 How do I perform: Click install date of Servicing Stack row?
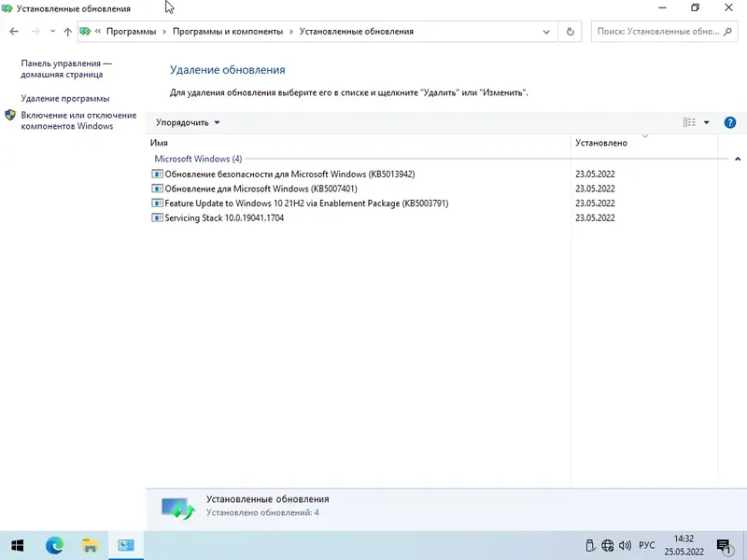(x=595, y=218)
